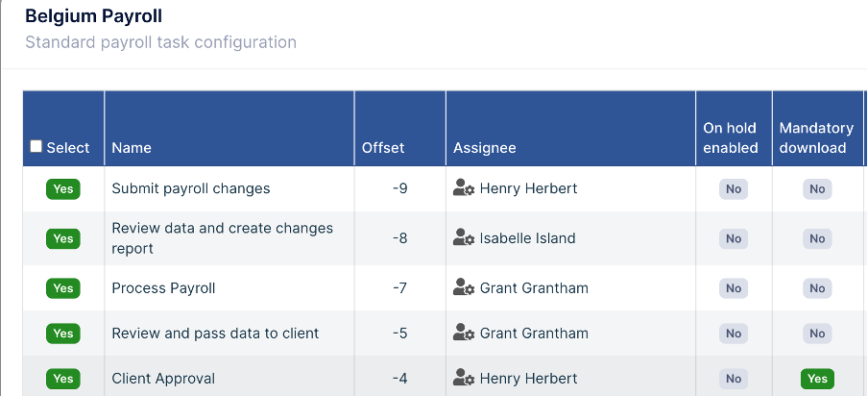Click assignee icon in Client Approval row
This screenshot has height=396, width=868.
tap(464, 379)
